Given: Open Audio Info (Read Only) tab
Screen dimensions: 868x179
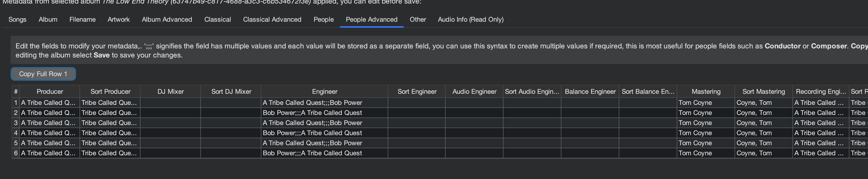Looking at the screenshot, I should coord(471,20).
